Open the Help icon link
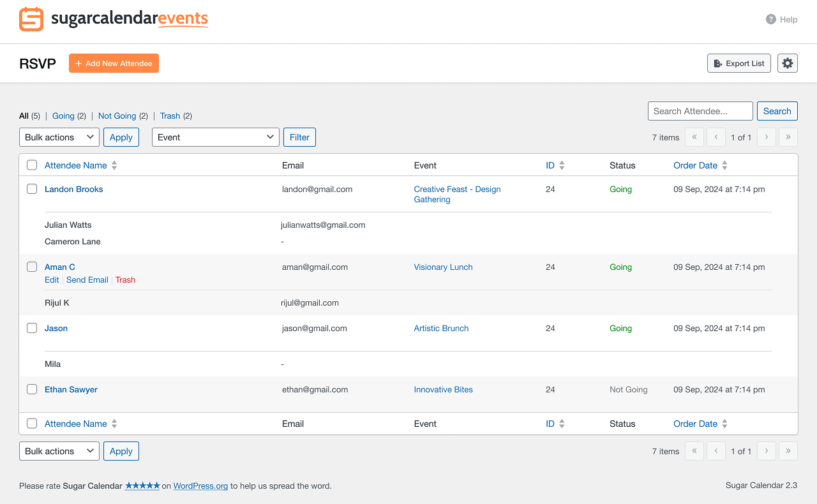The height and width of the screenshot is (504, 817). 771,19
